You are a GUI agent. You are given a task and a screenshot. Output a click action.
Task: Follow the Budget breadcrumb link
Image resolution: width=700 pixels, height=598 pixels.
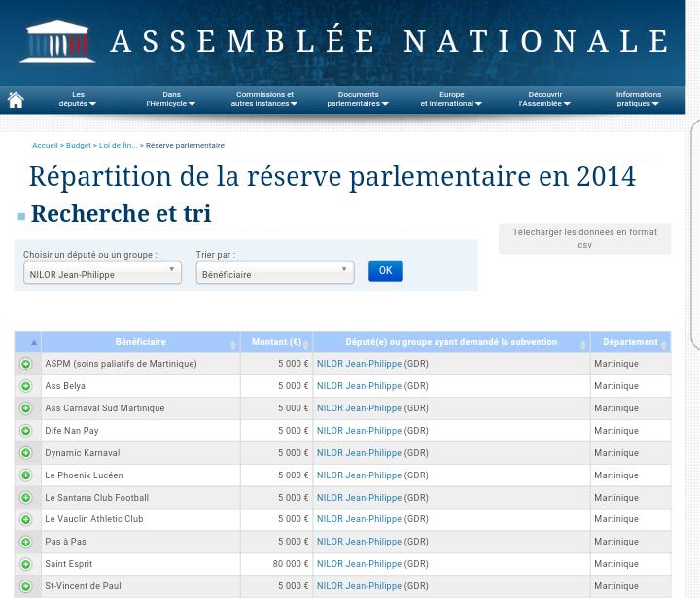tap(78, 145)
